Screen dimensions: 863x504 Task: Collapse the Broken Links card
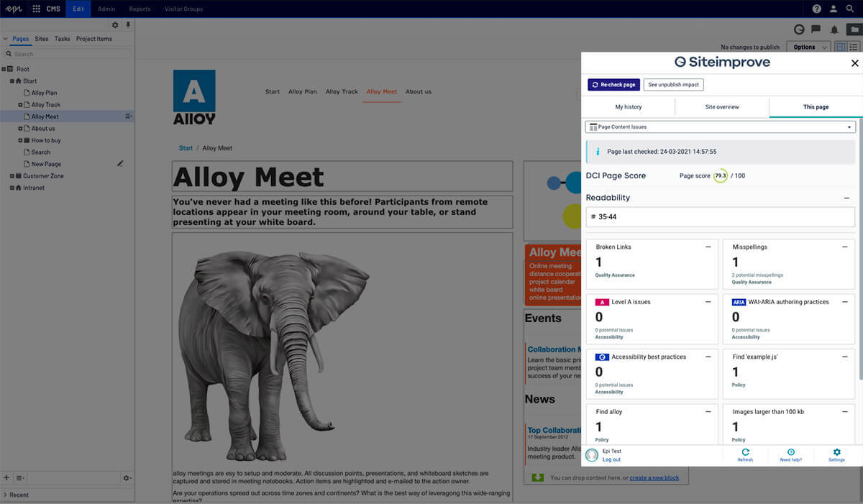(708, 247)
